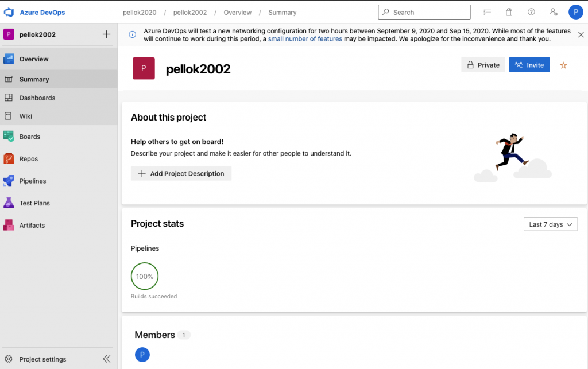Collapse the left navigation sidebar

106,359
